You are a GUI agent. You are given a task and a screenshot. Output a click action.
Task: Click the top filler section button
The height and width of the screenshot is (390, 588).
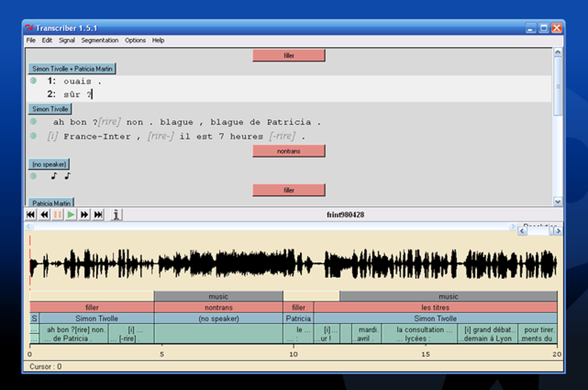coord(289,55)
